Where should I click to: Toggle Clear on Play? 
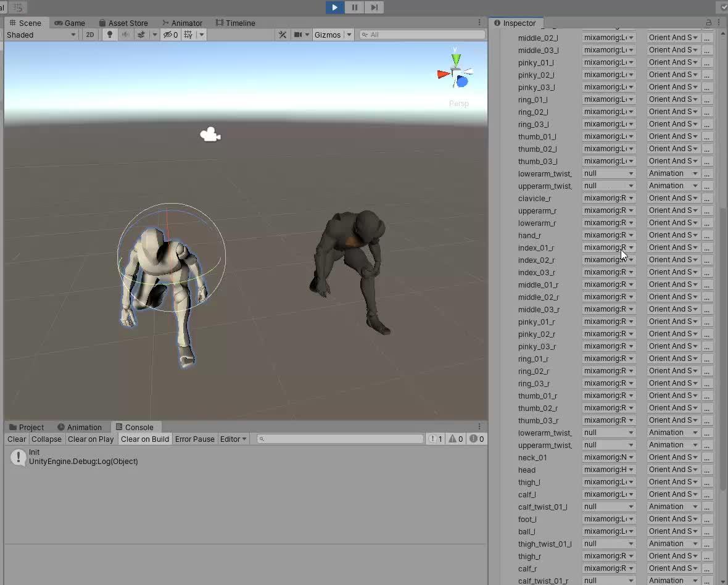point(91,439)
